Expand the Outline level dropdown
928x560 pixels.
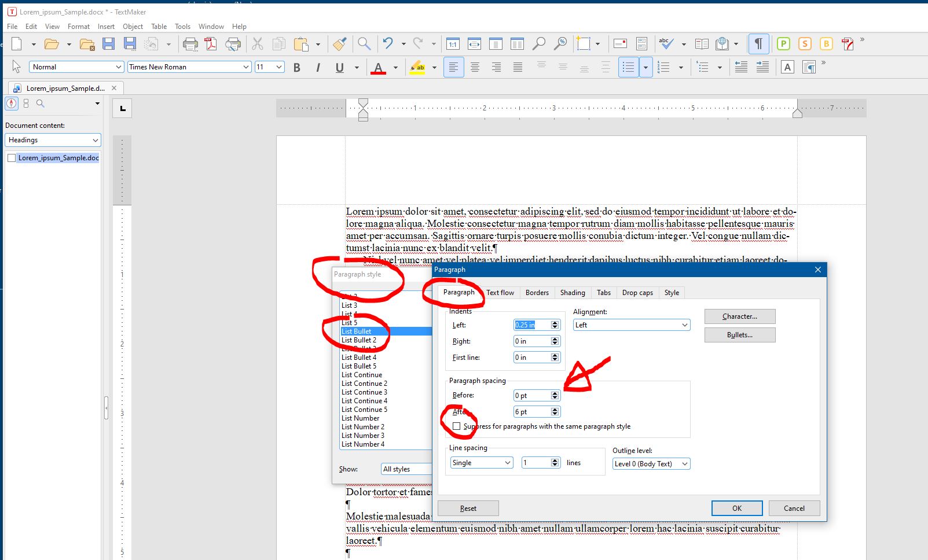(651, 464)
